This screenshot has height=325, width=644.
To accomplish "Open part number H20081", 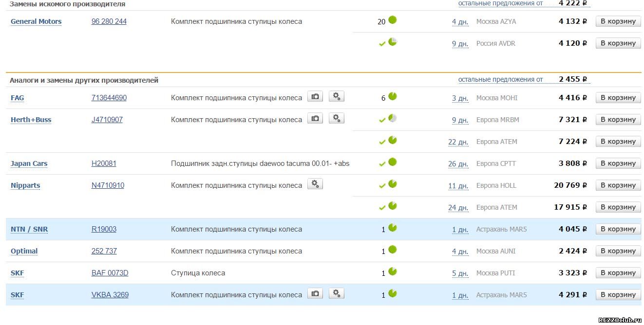I will [104, 163].
